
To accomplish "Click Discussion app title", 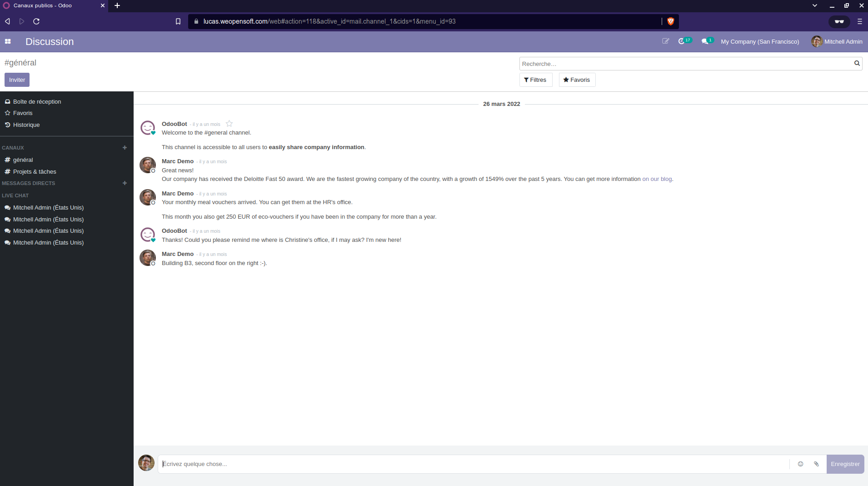I will [50, 41].
